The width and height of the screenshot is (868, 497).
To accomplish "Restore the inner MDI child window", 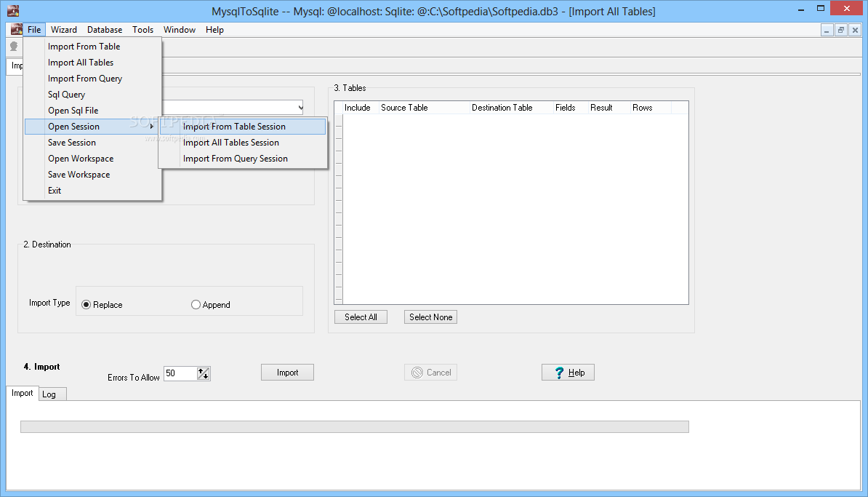I will [841, 30].
